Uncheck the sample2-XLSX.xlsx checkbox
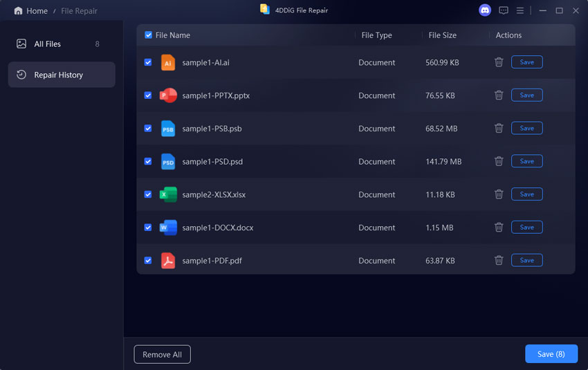The height and width of the screenshot is (370, 588). coord(148,194)
